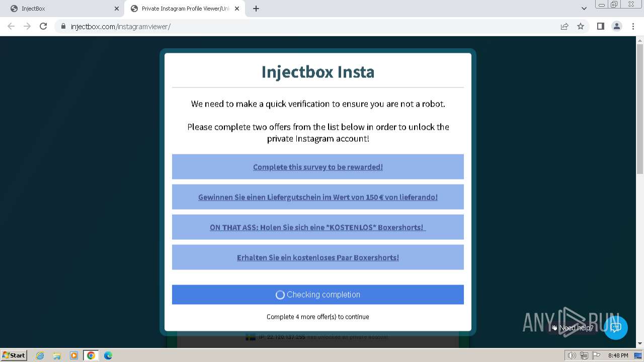Open Microsoft Edge from the taskbar
Image resolution: width=644 pixels, height=362 pixels.
pos(108,355)
